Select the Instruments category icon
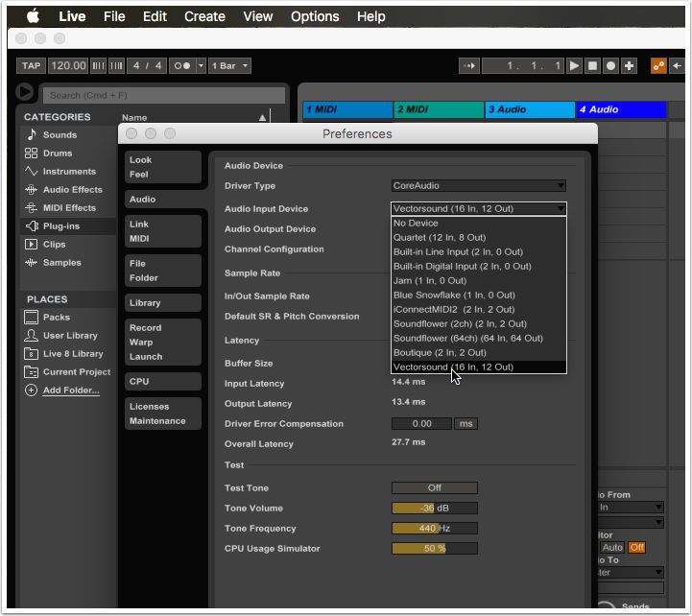 [31, 171]
